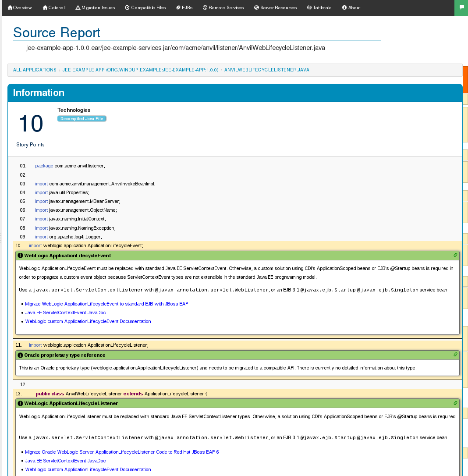Click permalink icon on WebLogic ApplicationLifecycleEvent hint
Screen dimensions: 468x476
[x=455, y=255]
